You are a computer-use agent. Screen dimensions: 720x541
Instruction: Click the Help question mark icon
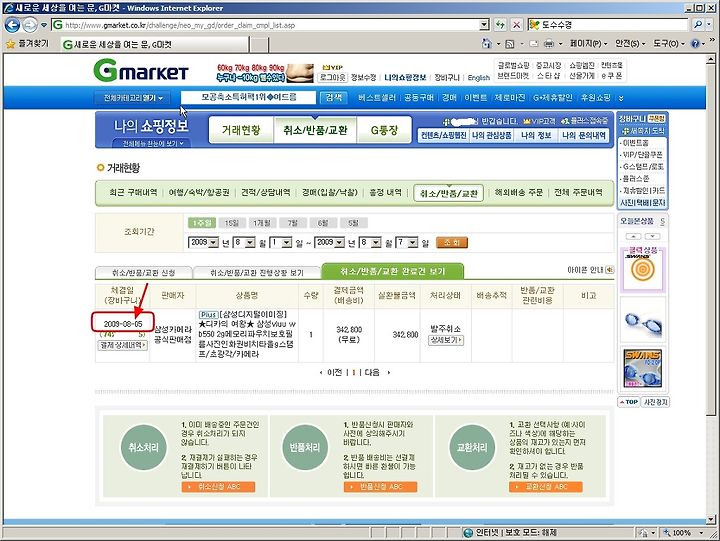(x=695, y=44)
